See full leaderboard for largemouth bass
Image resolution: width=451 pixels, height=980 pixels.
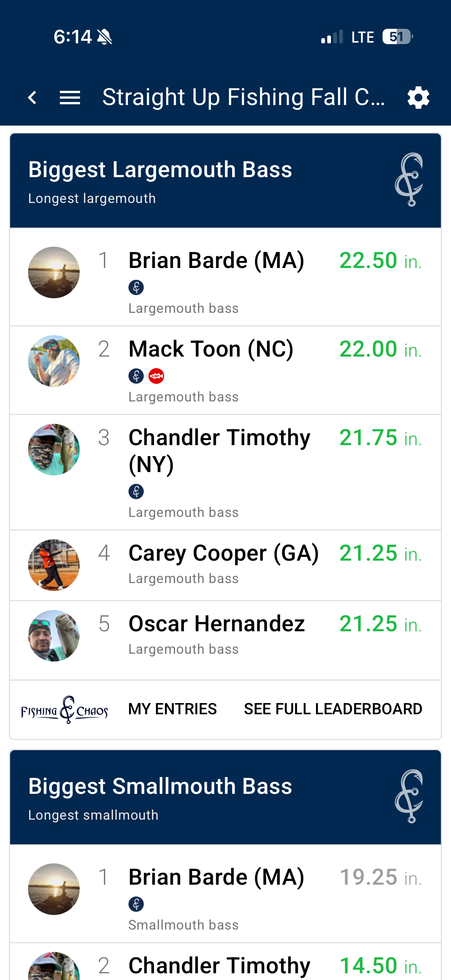click(x=333, y=709)
